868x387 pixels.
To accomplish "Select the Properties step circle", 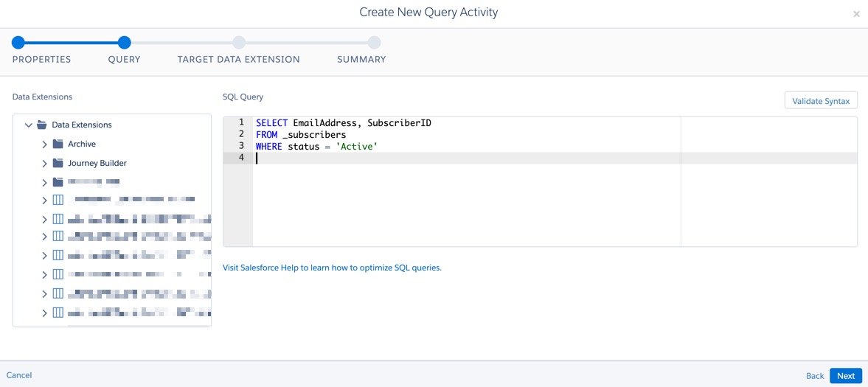I will (18, 42).
